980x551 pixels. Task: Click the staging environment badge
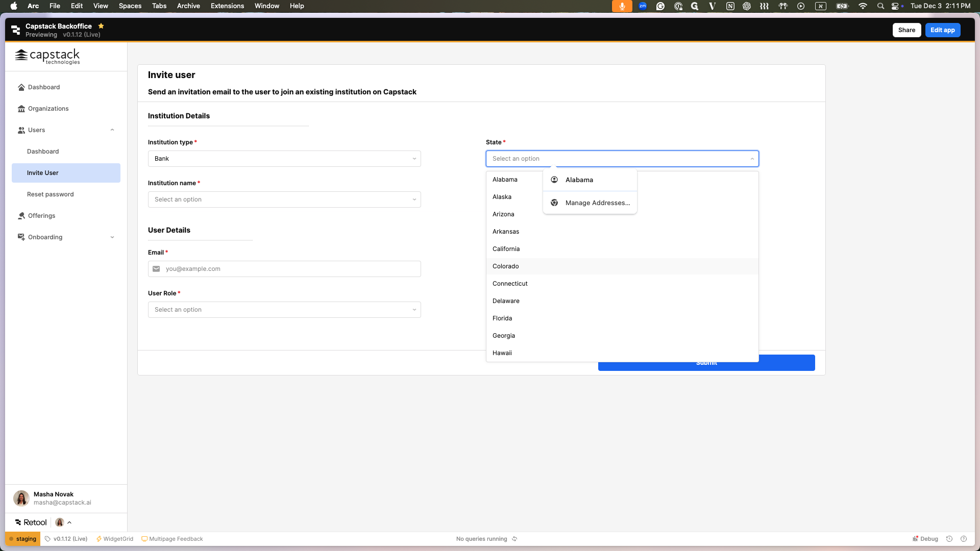(x=22, y=539)
